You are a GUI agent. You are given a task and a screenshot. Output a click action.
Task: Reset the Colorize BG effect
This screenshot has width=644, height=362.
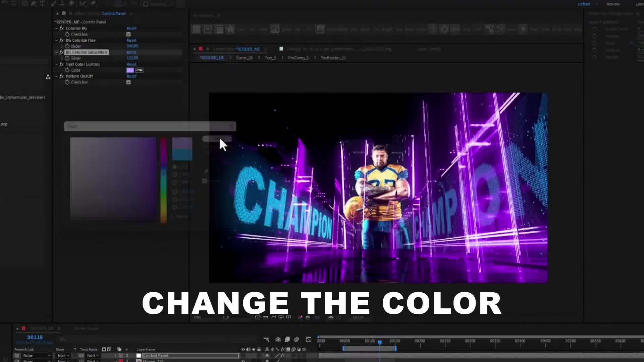[x=131, y=28]
